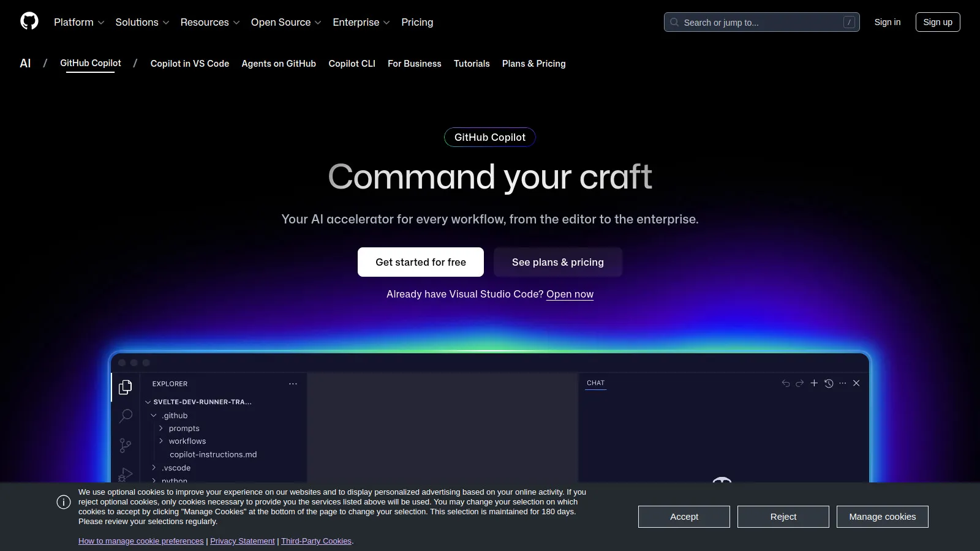Collapse the .github folder
This screenshot has width=980, height=551.
tap(154, 415)
